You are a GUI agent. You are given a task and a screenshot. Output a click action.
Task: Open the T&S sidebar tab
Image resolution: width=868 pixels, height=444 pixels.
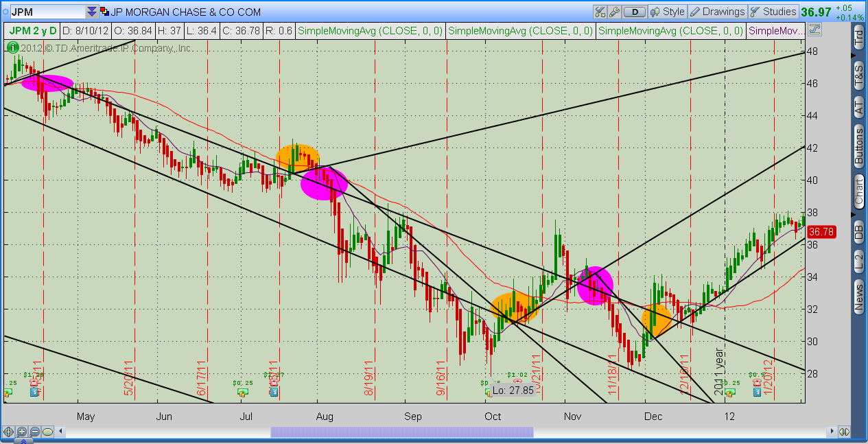point(858,75)
